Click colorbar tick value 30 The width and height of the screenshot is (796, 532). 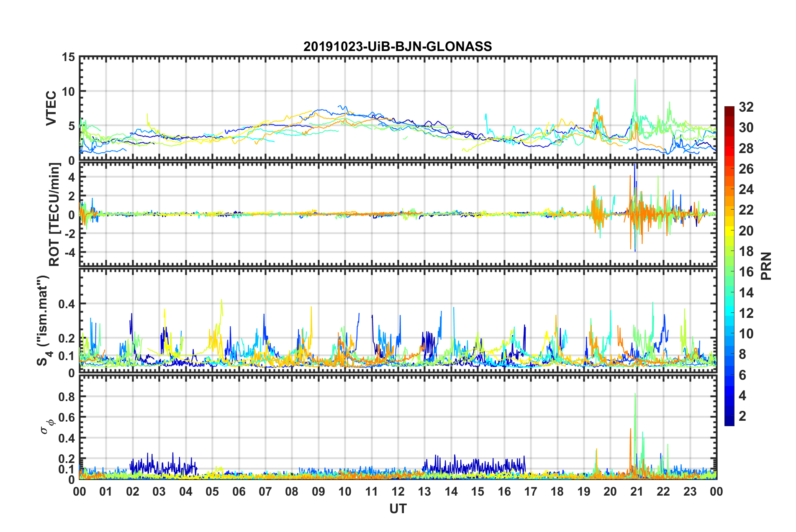[x=746, y=128]
